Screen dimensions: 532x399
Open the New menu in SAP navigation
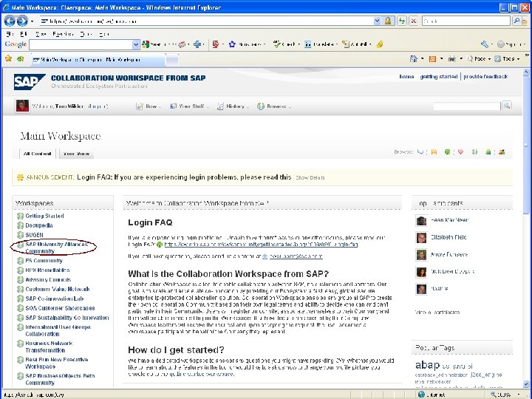tap(149, 106)
